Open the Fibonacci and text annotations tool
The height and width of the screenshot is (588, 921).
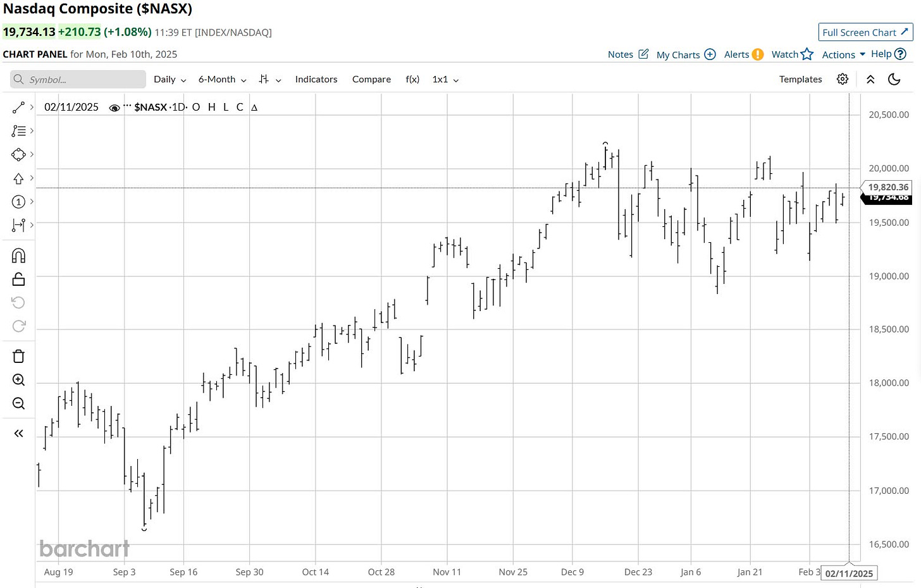coord(18,131)
